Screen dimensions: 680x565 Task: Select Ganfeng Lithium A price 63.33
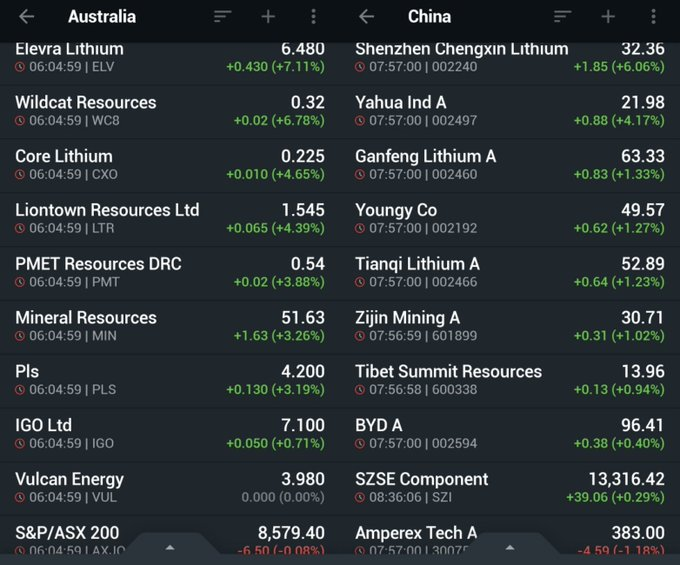point(643,157)
